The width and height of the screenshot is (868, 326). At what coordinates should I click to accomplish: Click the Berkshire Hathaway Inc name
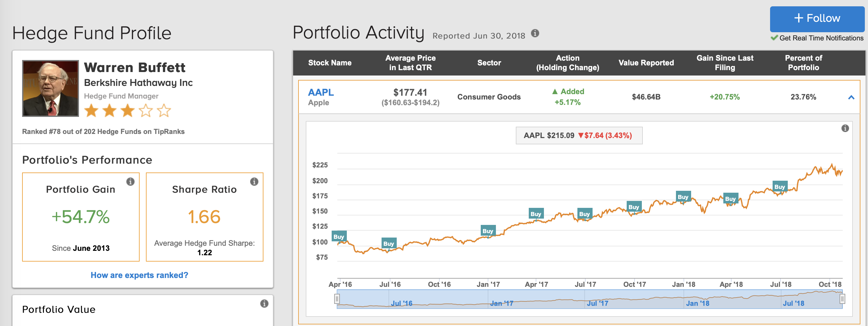point(138,82)
